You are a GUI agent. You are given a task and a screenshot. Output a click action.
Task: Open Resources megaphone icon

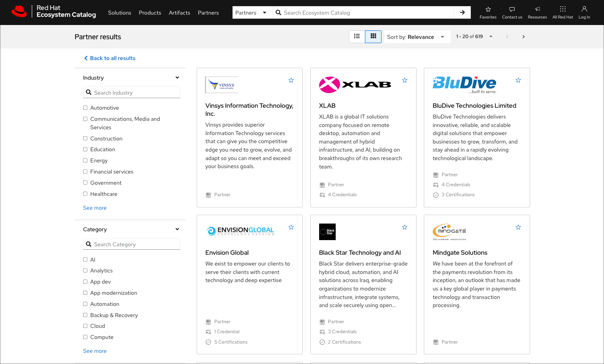[537, 9]
